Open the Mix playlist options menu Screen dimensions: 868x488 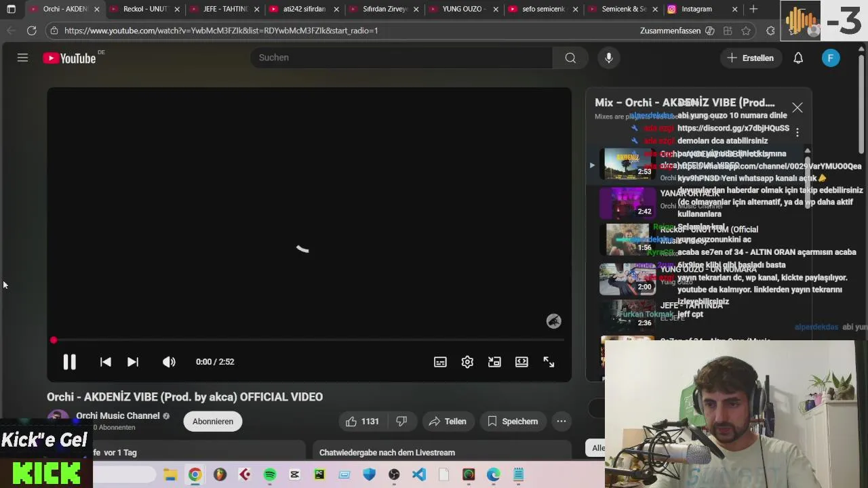pos(797,132)
